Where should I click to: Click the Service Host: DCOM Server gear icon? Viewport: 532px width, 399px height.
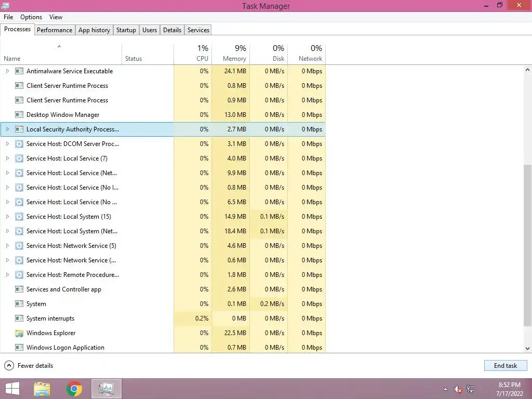[19, 144]
